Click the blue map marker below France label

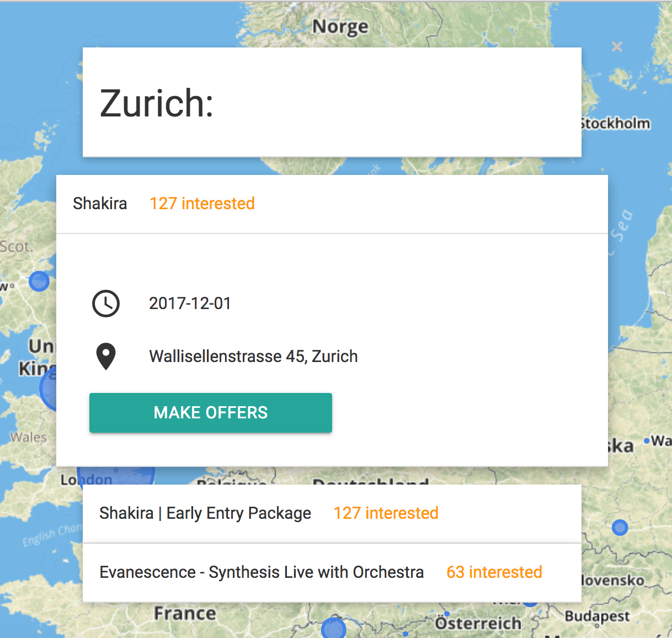point(333,629)
